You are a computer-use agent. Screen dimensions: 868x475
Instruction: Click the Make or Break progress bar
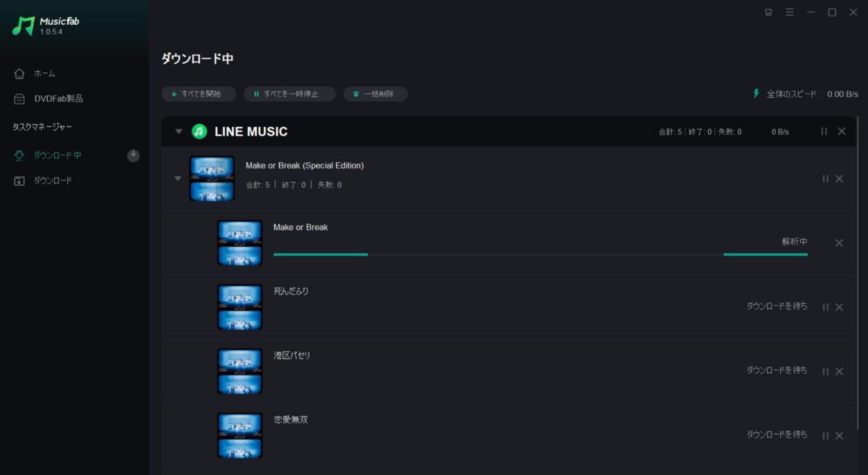541,254
